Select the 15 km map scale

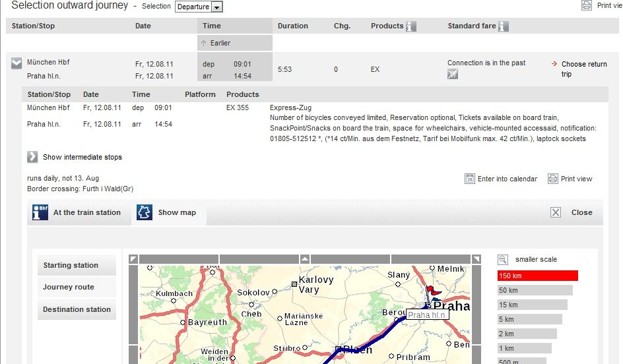pos(533,305)
